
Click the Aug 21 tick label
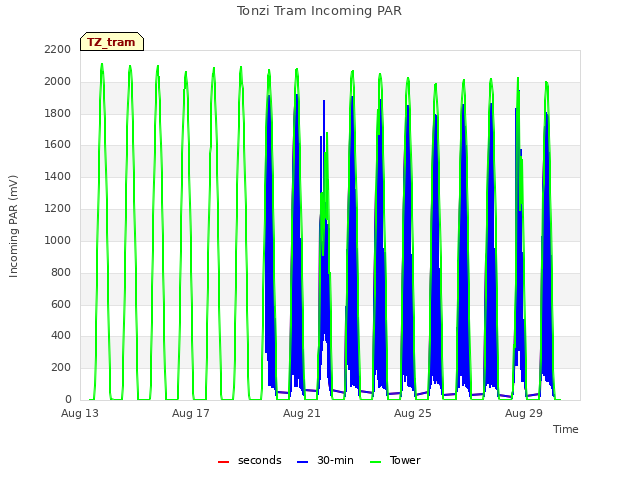click(x=302, y=413)
